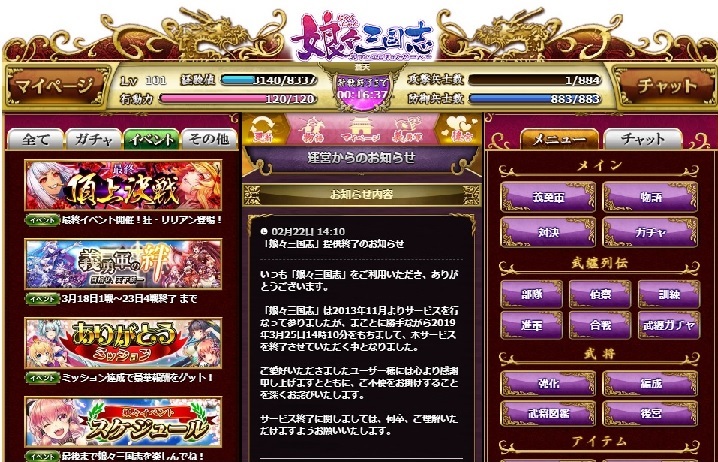
Task: Switch to the 全て filter tab
Action: (35, 139)
